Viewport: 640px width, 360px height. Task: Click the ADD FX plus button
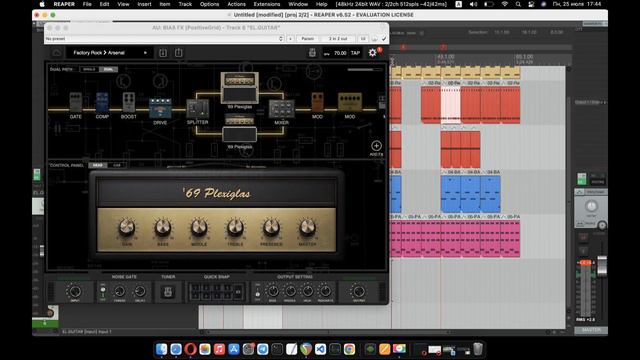pyautogui.click(x=376, y=146)
